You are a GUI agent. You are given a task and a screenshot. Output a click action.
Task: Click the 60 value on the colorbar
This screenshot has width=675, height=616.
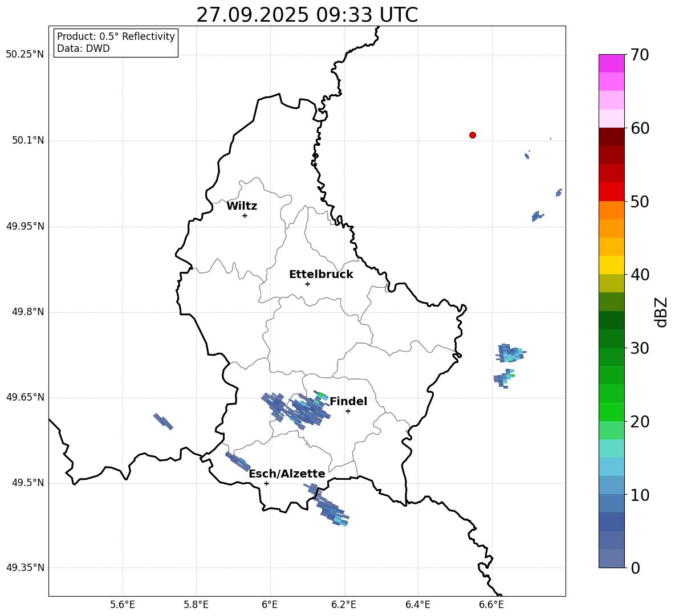click(x=640, y=128)
